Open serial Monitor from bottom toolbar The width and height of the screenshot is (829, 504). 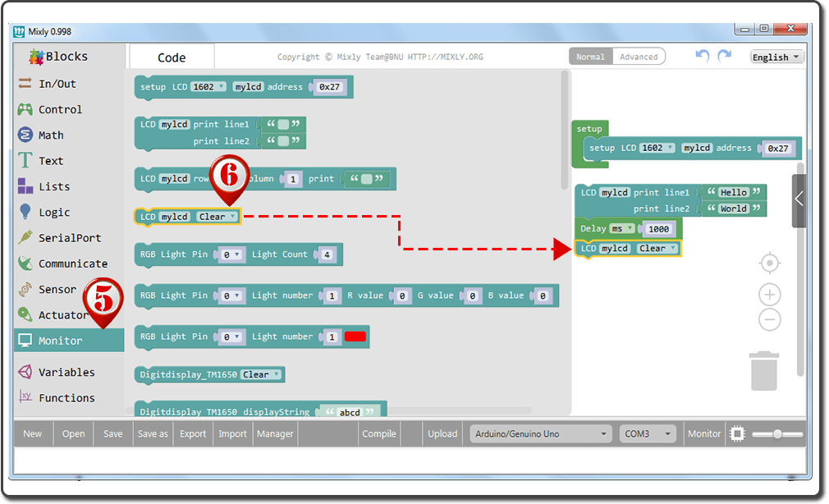704,433
